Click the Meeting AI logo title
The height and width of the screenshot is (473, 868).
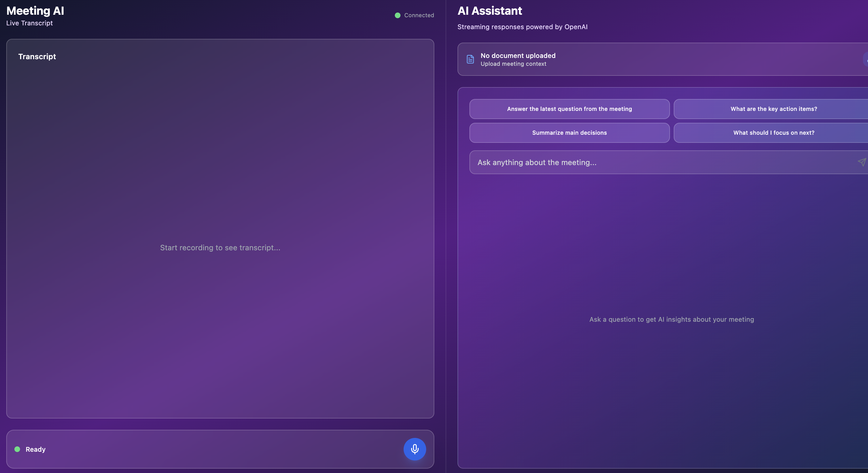[x=35, y=10]
